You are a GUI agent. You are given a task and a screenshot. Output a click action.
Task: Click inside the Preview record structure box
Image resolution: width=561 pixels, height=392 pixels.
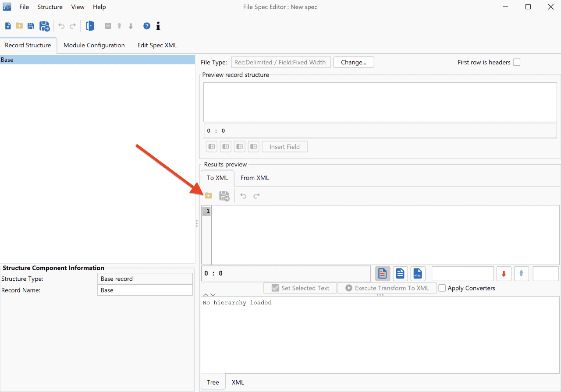coord(380,102)
